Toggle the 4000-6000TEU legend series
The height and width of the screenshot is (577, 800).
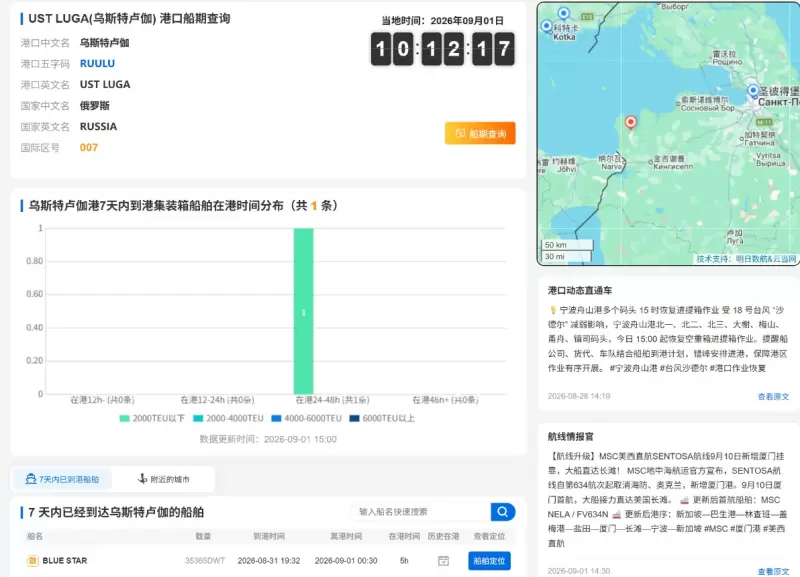point(306,418)
